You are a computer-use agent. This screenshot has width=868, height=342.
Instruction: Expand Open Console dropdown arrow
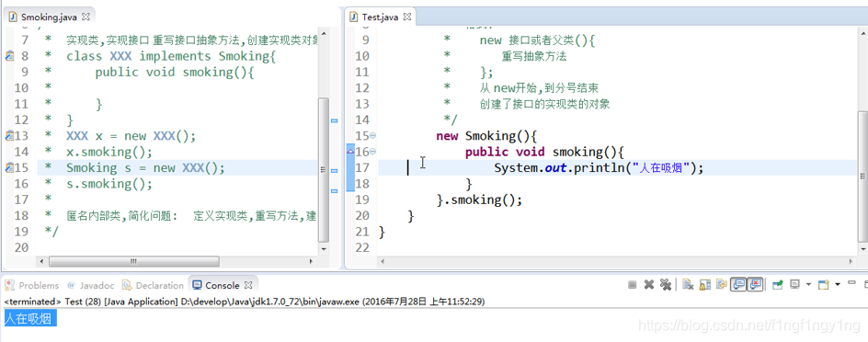[838, 284]
